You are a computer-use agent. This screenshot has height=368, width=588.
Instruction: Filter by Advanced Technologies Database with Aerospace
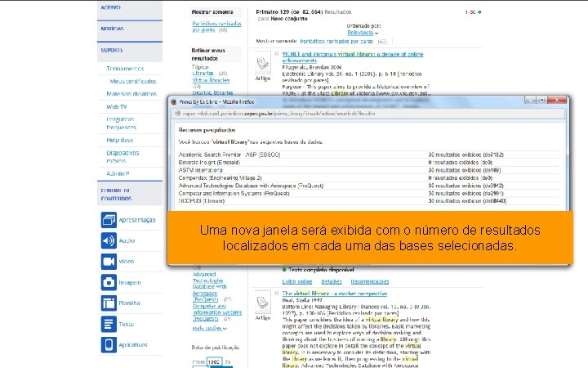click(209, 286)
